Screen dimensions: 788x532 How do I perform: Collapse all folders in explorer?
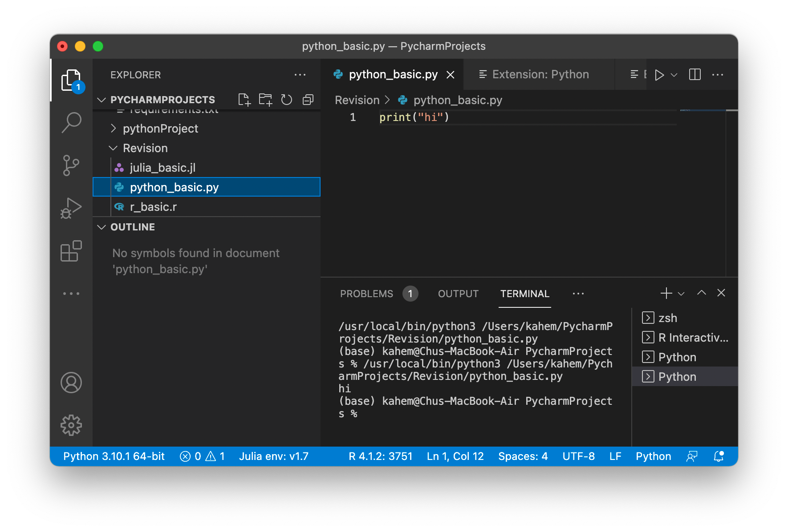click(308, 100)
